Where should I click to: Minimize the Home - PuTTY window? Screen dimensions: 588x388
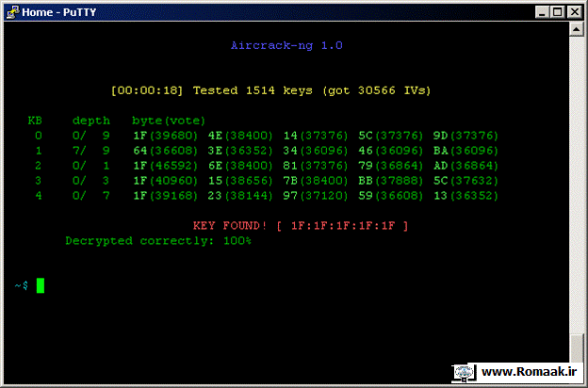pos(542,12)
